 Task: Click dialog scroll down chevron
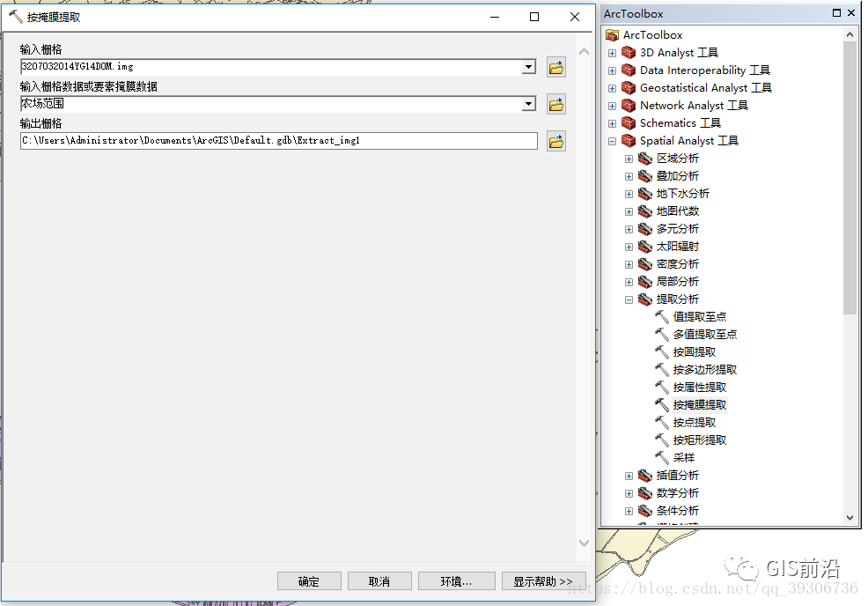(x=584, y=543)
